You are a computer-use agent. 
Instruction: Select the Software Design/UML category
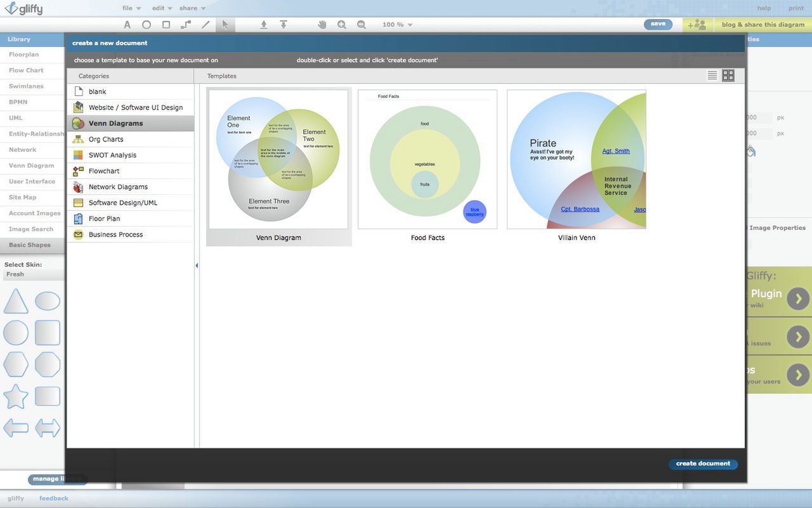(x=131, y=203)
